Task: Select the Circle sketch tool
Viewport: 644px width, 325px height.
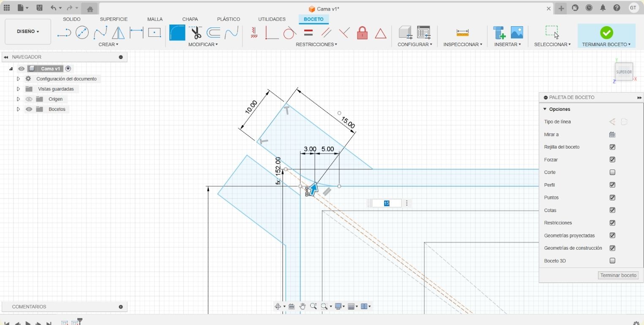Action: tap(82, 33)
